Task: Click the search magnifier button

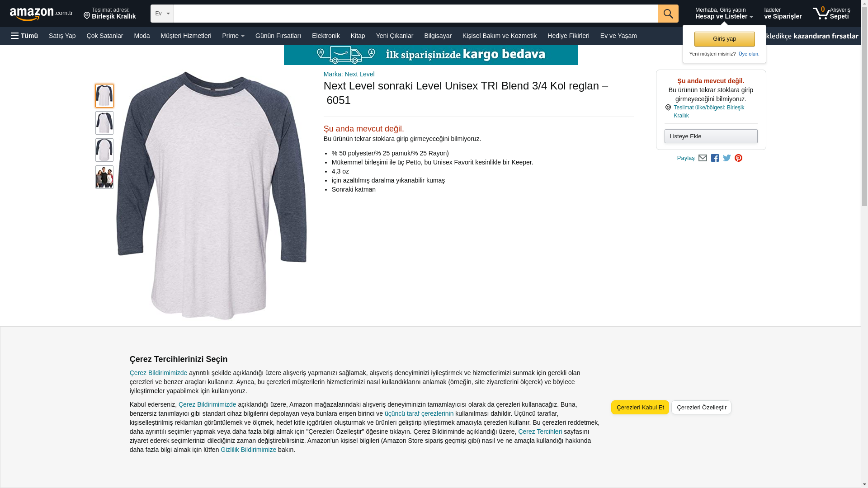Action: click(x=668, y=14)
